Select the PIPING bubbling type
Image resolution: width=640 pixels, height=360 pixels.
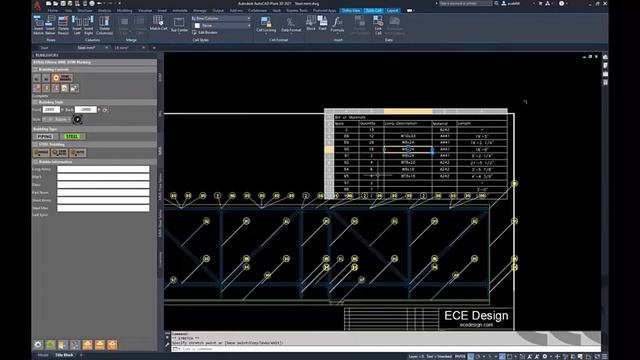pyautogui.click(x=44, y=137)
